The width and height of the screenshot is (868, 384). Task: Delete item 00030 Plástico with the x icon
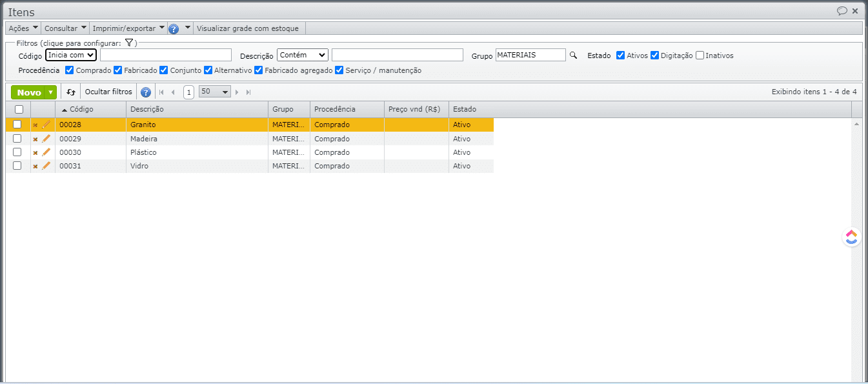point(35,153)
